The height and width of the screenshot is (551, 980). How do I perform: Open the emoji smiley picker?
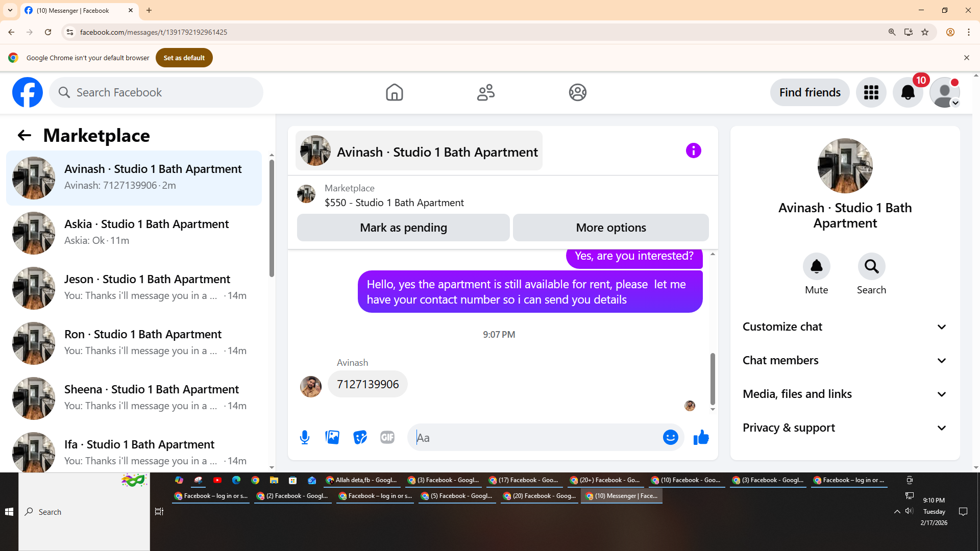pos(670,437)
